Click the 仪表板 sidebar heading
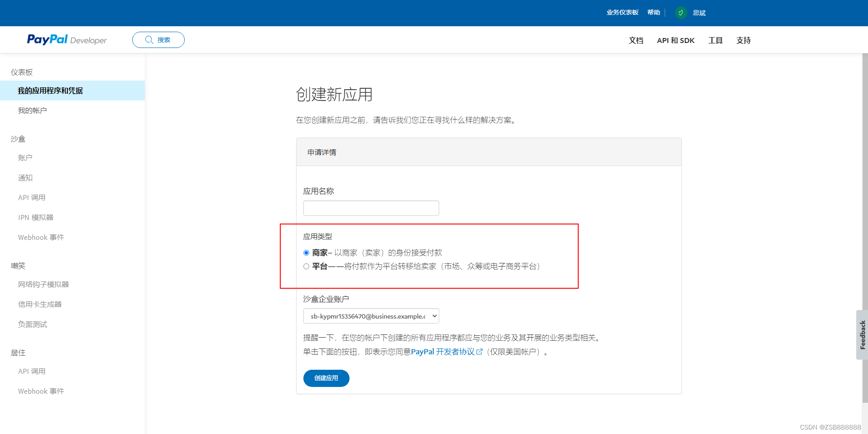The height and width of the screenshot is (434, 868). pyautogui.click(x=22, y=72)
